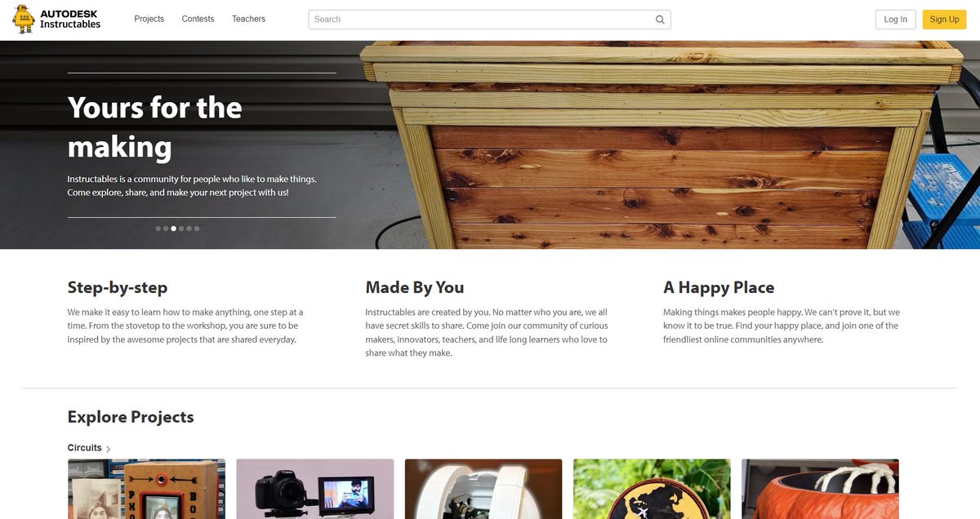Open the Projects menu item
Screen dimensions: 980x519
tap(149, 18)
